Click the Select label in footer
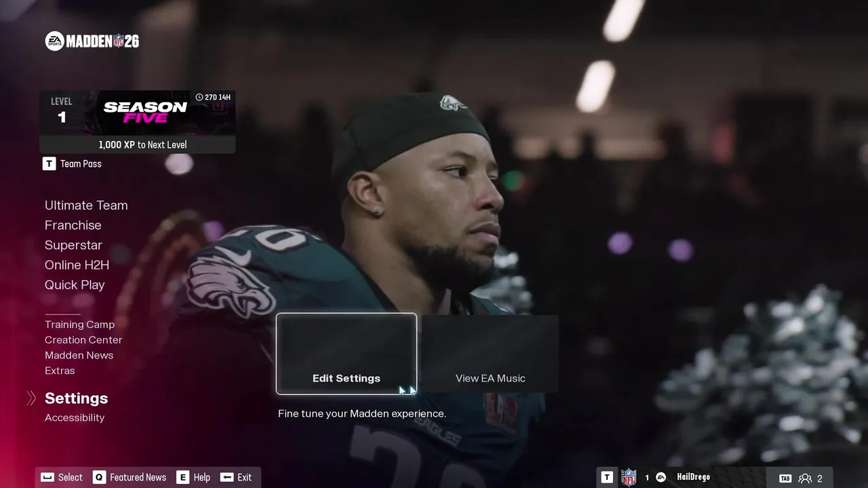This screenshot has width=868, height=488. point(70,477)
